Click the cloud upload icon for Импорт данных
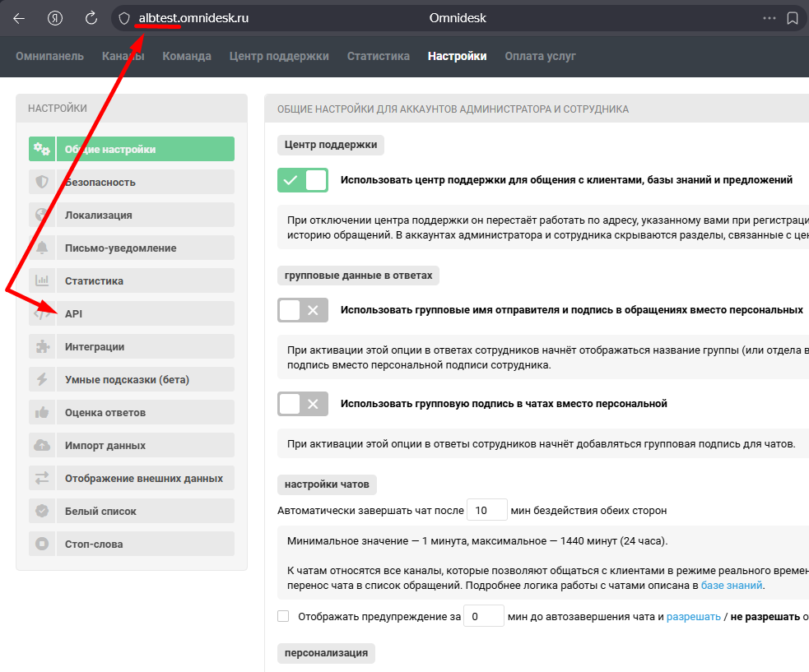Image resolution: width=809 pixels, height=672 pixels. point(42,445)
